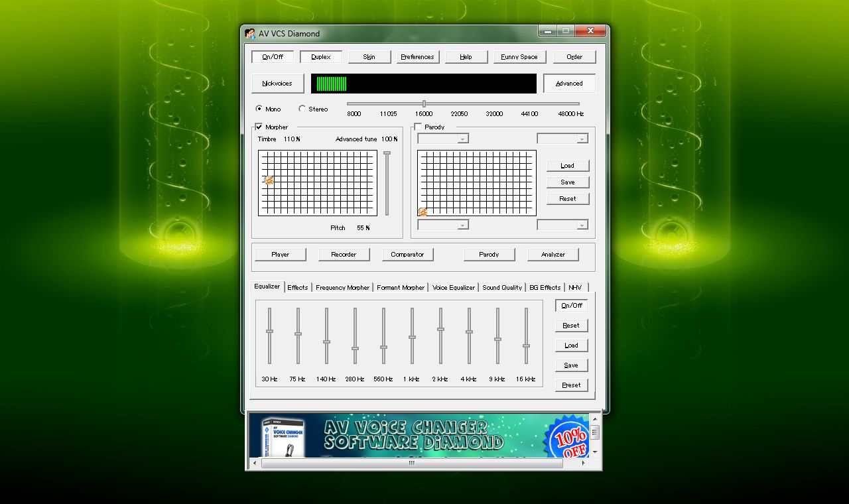This screenshot has height=504, width=849.
Task: Click the Advanced button
Action: pyautogui.click(x=569, y=84)
